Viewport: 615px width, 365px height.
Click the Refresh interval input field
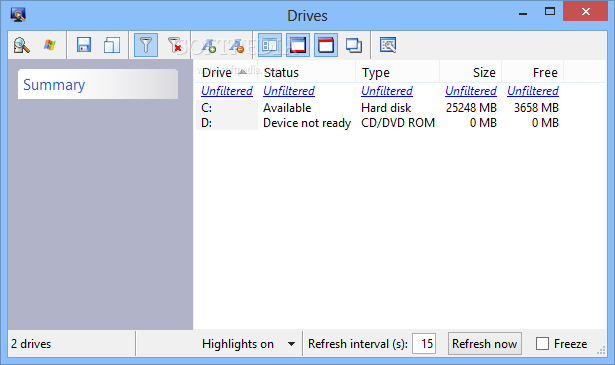[424, 344]
